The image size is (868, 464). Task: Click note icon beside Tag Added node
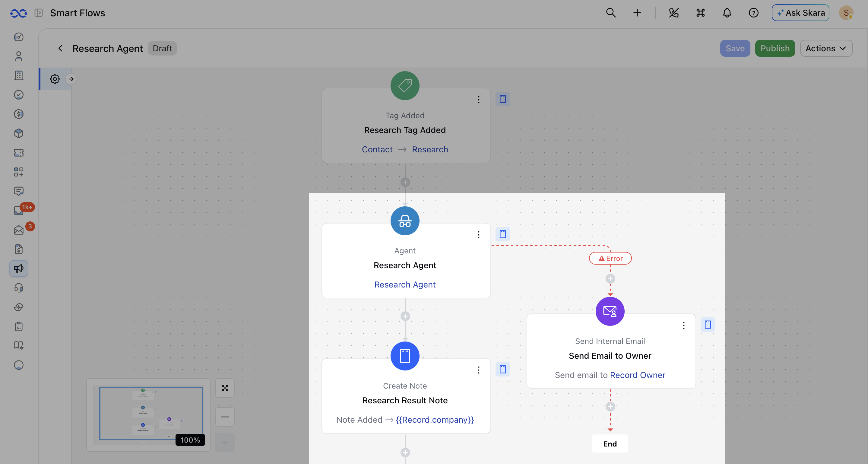tap(503, 99)
